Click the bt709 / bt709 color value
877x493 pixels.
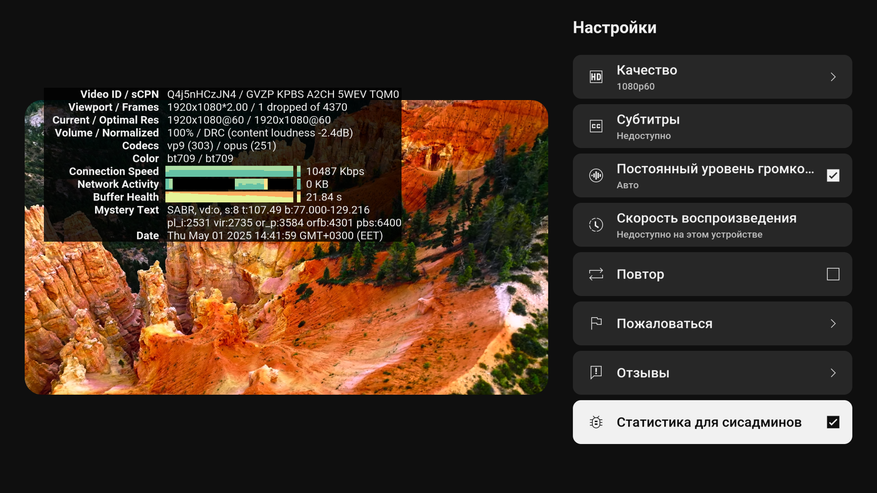pos(200,158)
